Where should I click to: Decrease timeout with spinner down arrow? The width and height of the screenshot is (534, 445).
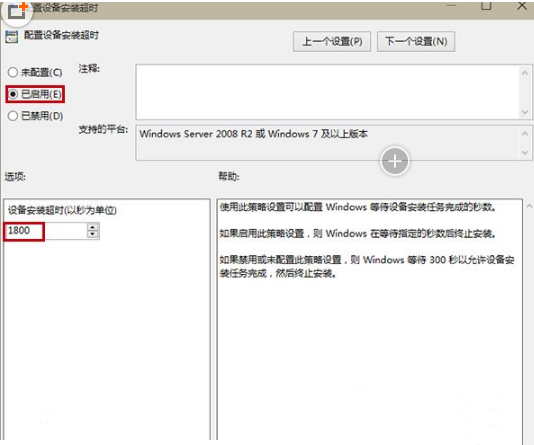pos(93,234)
